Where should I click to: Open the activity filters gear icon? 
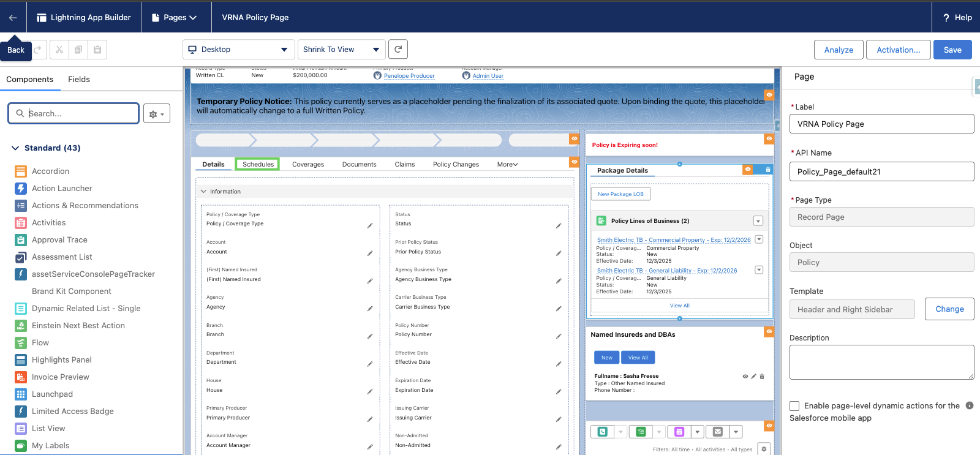[x=764, y=449]
